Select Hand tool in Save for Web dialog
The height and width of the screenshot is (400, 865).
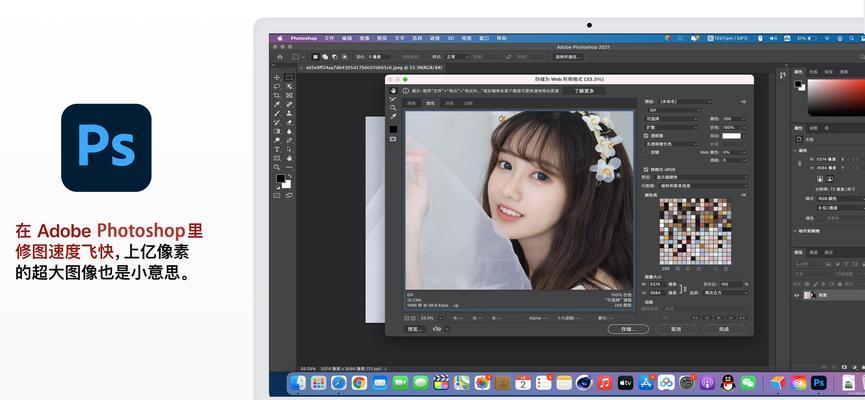[x=393, y=90]
